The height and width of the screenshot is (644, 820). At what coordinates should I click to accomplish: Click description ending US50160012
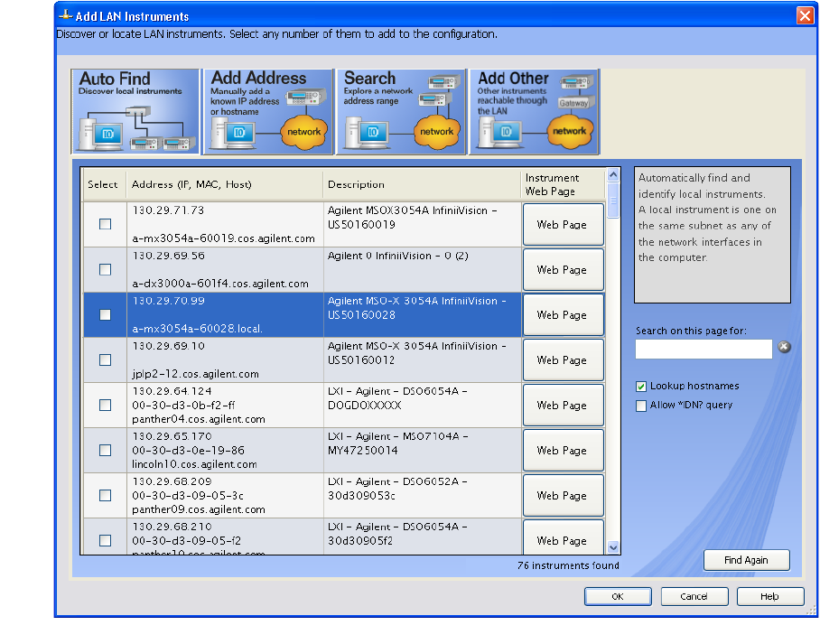coord(417,353)
